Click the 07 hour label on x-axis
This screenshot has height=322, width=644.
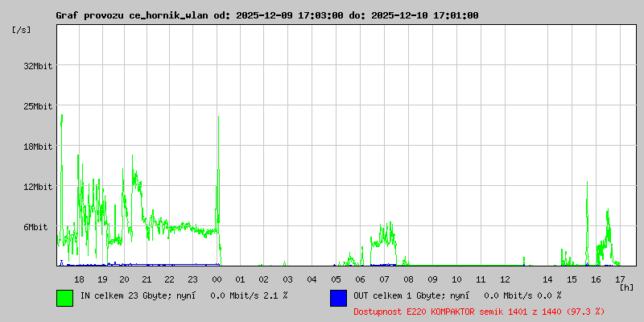[x=385, y=279]
